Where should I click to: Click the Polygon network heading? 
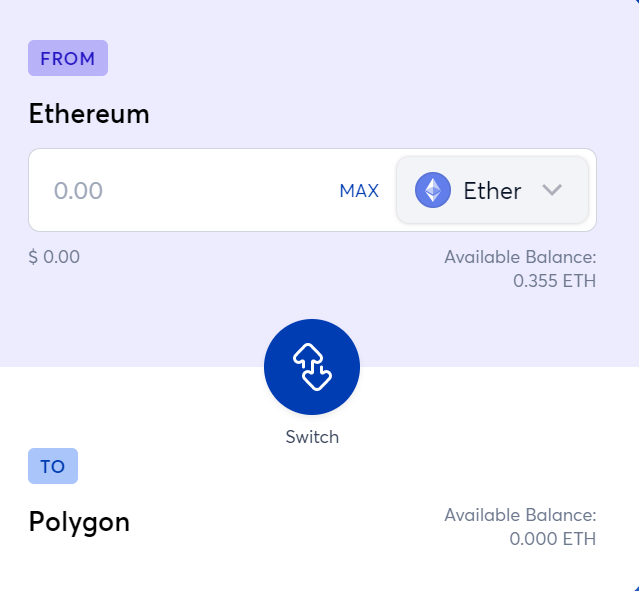point(79,522)
